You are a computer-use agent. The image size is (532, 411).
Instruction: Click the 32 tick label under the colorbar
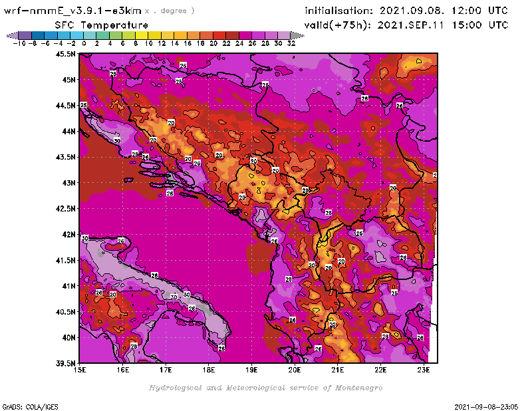click(291, 43)
